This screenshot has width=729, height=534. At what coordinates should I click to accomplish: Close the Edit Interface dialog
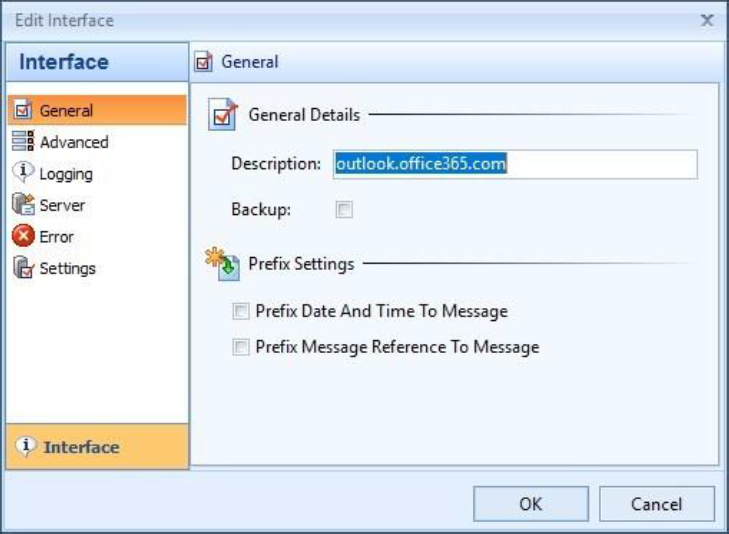tap(707, 20)
